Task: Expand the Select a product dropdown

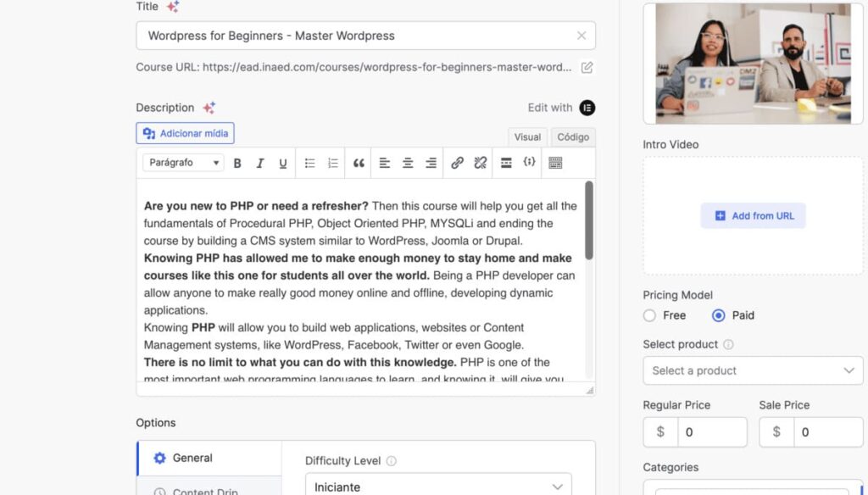Action: pos(753,370)
